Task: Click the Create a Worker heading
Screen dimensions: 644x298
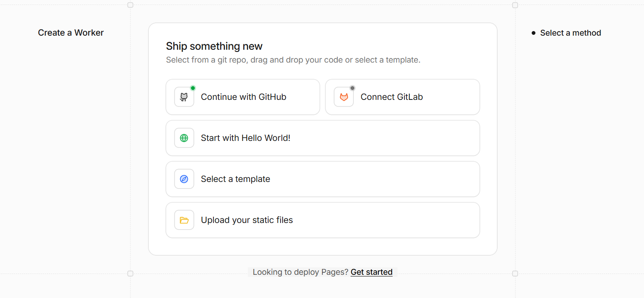Action: point(71,33)
